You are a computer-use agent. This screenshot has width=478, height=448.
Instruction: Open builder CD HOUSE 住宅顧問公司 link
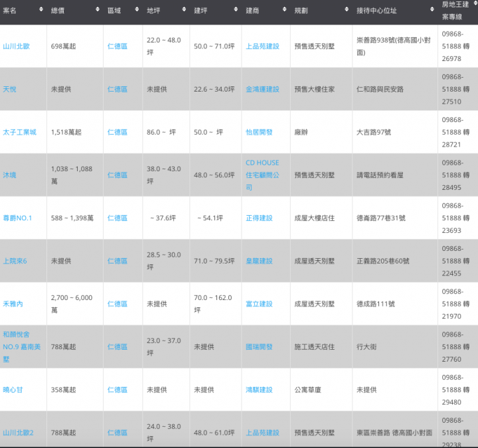[262, 175]
